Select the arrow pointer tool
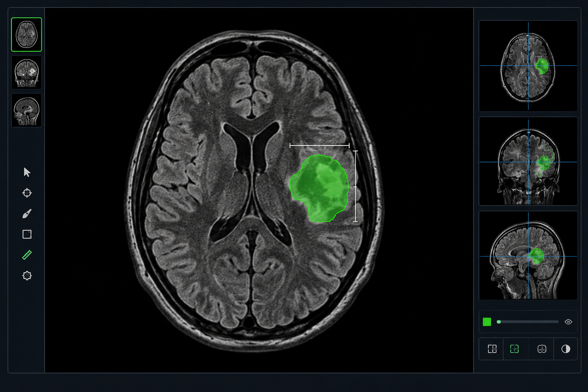 pos(27,172)
